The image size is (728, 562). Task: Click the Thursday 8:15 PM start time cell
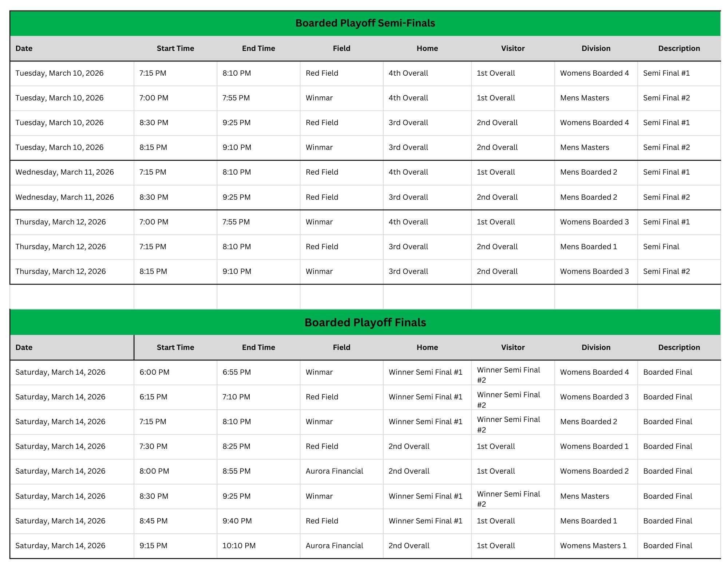(153, 271)
